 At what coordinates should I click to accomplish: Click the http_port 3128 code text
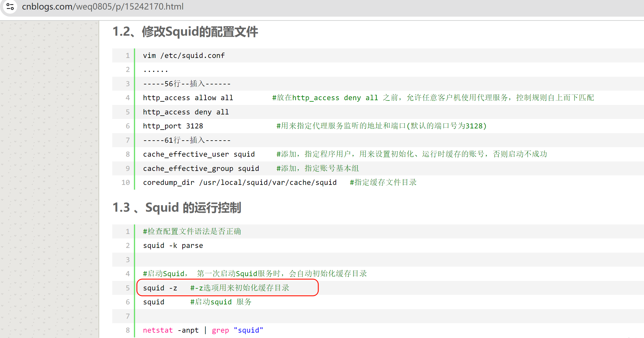click(x=173, y=126)
